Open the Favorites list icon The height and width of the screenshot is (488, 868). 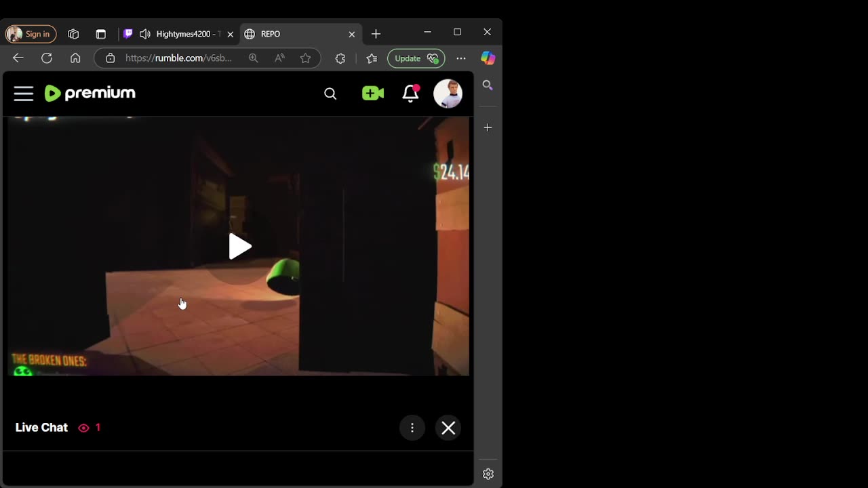372,58
